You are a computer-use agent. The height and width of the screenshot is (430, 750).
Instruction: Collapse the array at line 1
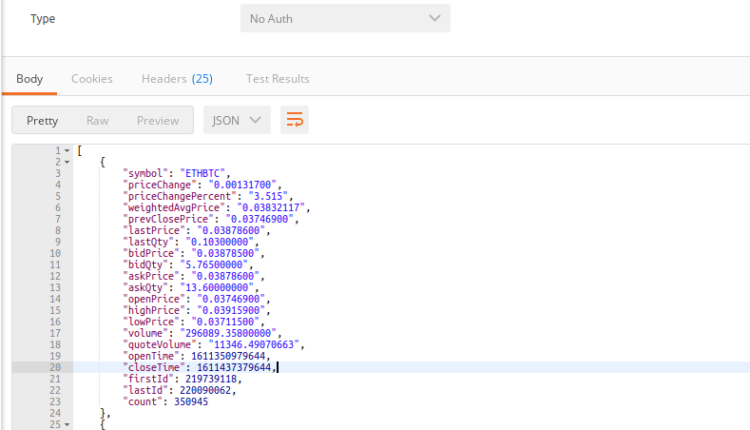67,151
